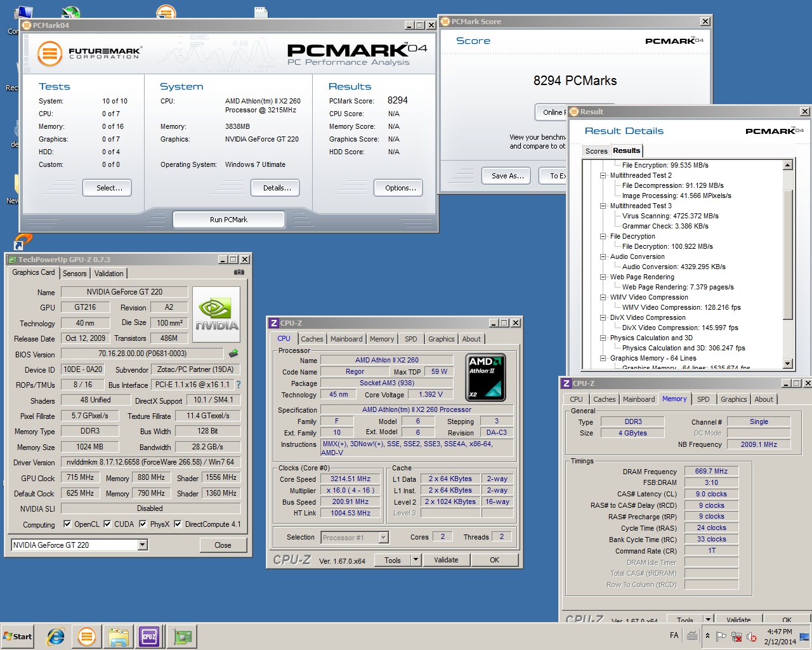Open Windows Explorer folder in taskbar
Image resolution: width=812 pixels, height=650 pixels.
pos(118,636)
